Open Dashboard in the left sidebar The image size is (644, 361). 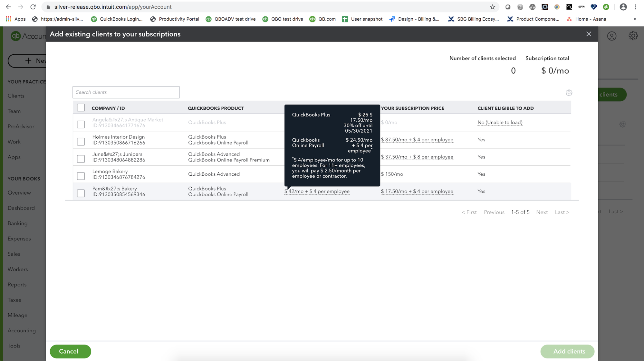(x=21, y=208)
